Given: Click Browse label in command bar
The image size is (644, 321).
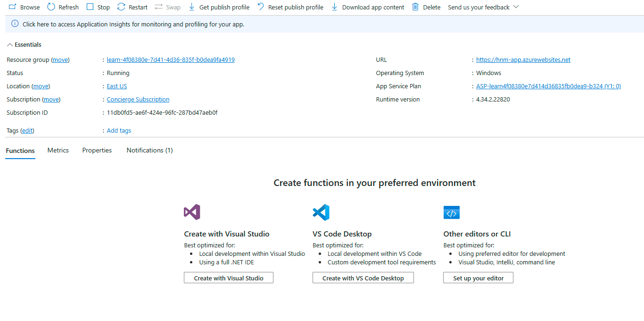Looking at the screenshot, I should (x=30, y=7).
